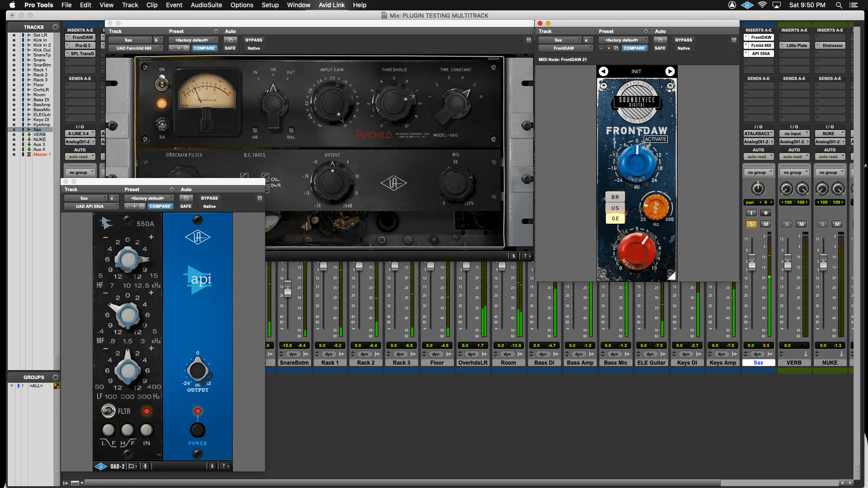
Task: Toggle the API 550A LF shelf button
Action: coord(108,430)
